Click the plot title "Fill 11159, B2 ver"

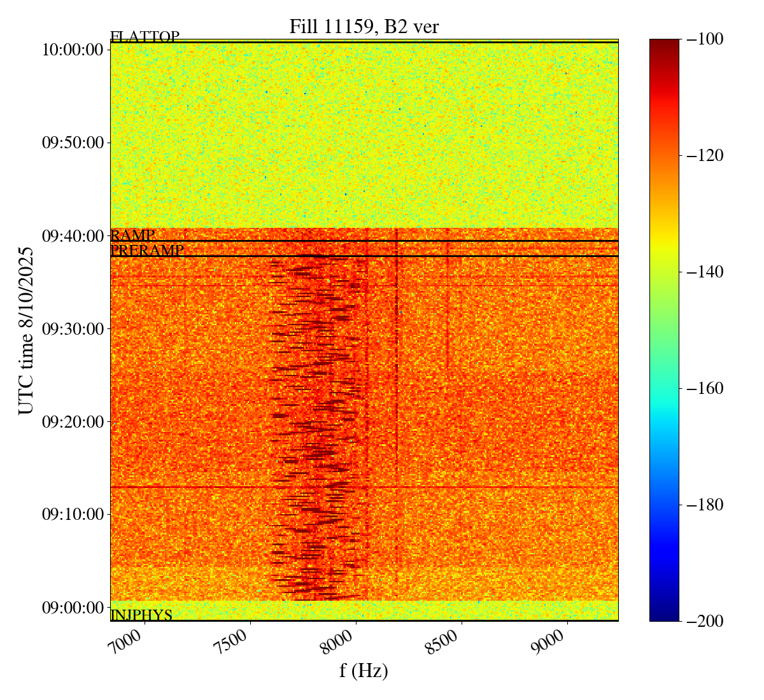[364, 27]
